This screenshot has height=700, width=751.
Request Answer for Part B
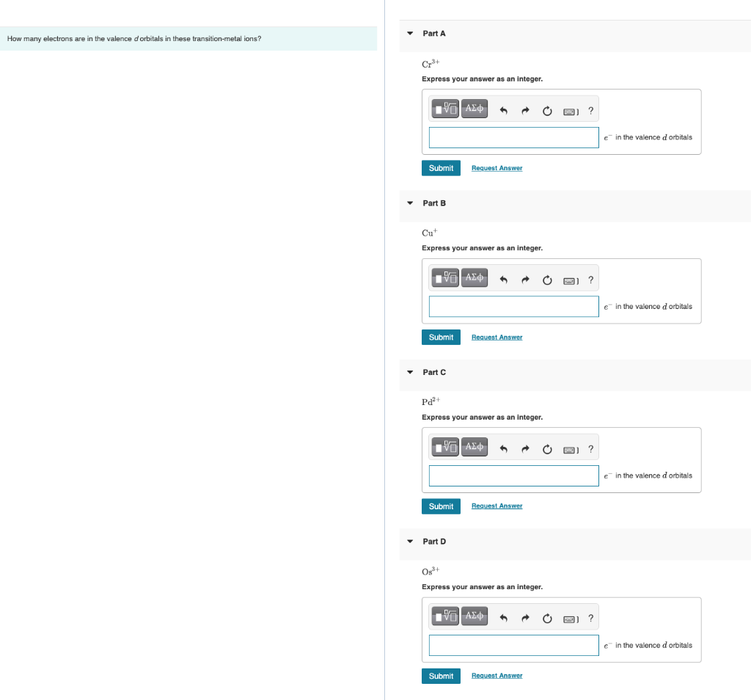[x=497, y=338]
